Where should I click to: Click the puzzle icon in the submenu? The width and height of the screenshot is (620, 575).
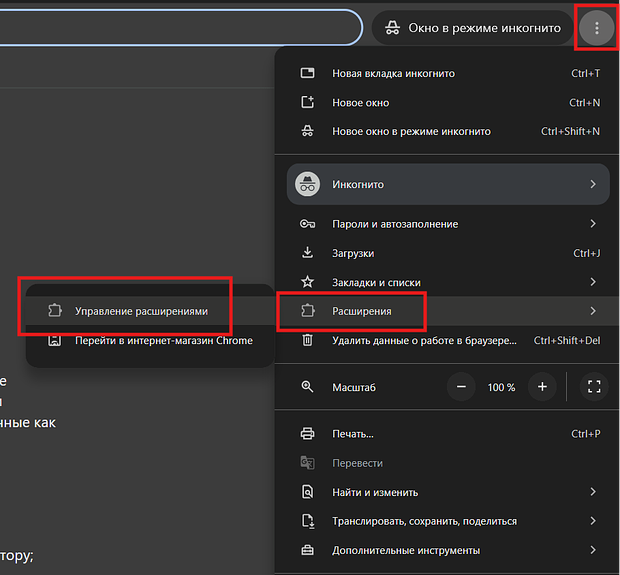55,311
